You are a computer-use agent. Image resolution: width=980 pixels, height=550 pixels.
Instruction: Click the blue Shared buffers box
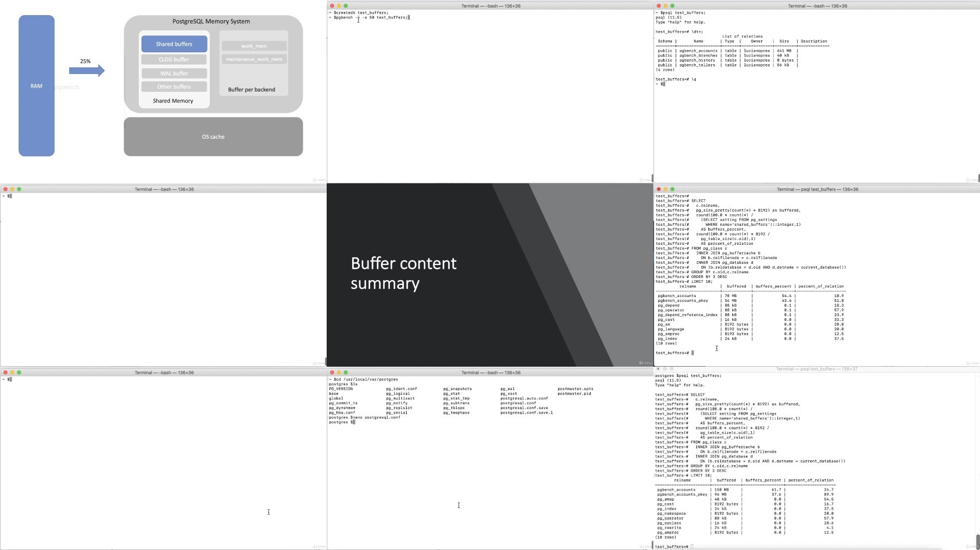pyautogui.click(x=174, y=44)
